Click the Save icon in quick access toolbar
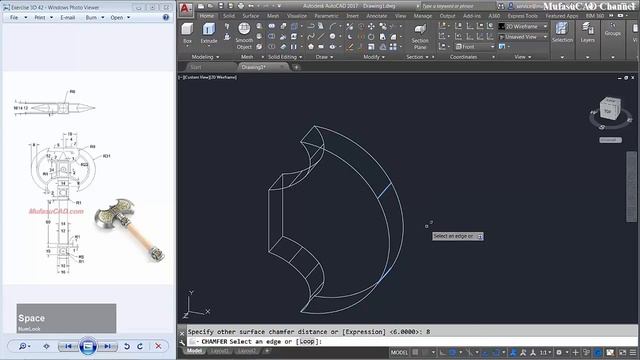The image size is (640, 360). click(221, 6)
